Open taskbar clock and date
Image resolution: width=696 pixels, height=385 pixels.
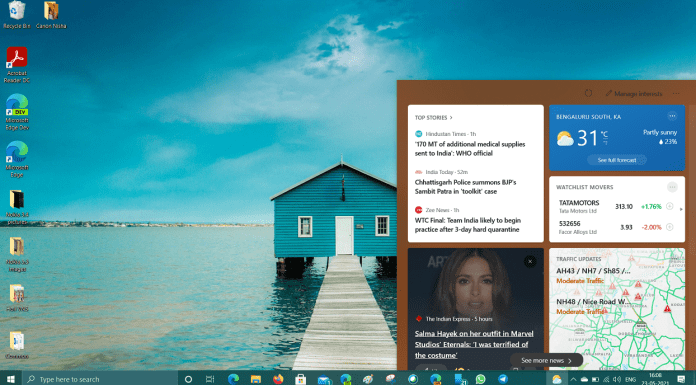pos(655,379)
